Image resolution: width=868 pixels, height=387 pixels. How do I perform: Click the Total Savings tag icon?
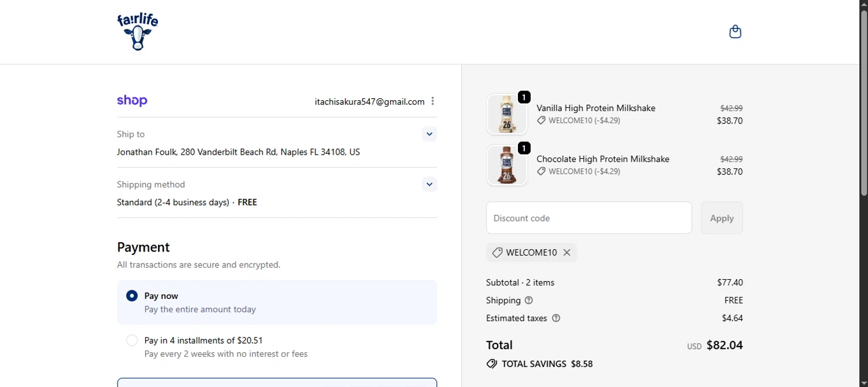tap(492, 364)
